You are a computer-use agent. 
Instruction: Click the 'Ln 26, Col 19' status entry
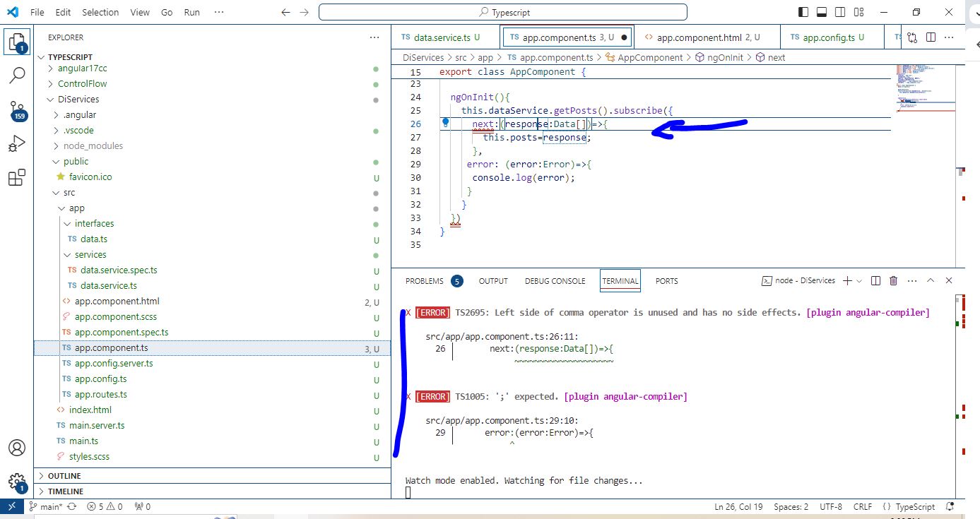click(738, 506)
